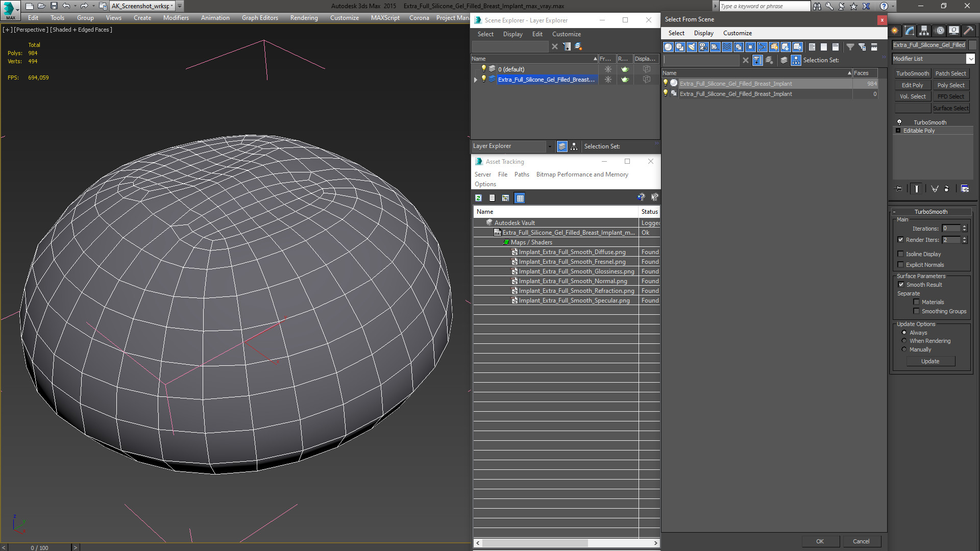This screenshot has height=551, width=980.
Task: Click the OK button in Select From Scene
Action: 820,541
